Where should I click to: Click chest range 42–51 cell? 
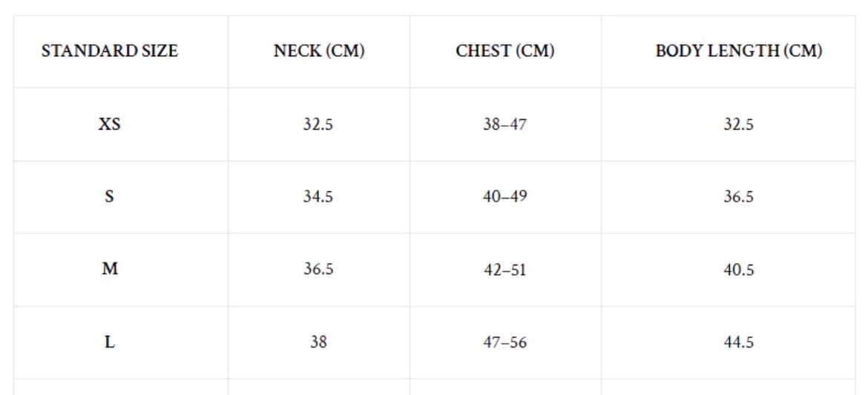505,270
